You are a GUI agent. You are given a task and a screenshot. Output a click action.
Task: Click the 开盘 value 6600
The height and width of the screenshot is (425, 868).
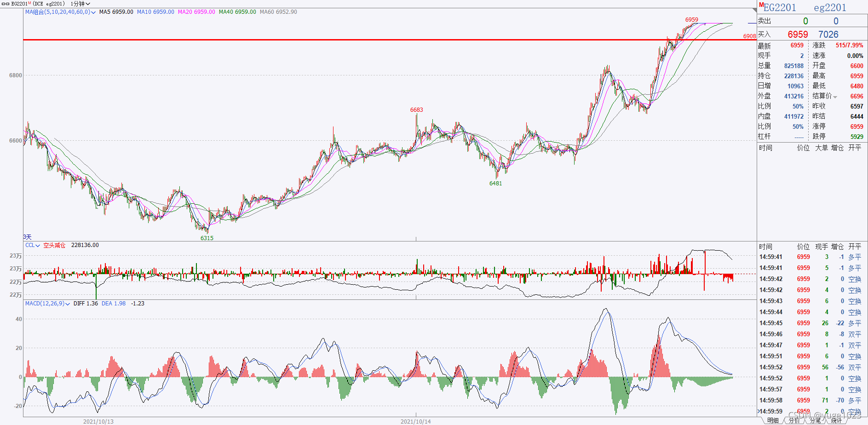[857, 66]
